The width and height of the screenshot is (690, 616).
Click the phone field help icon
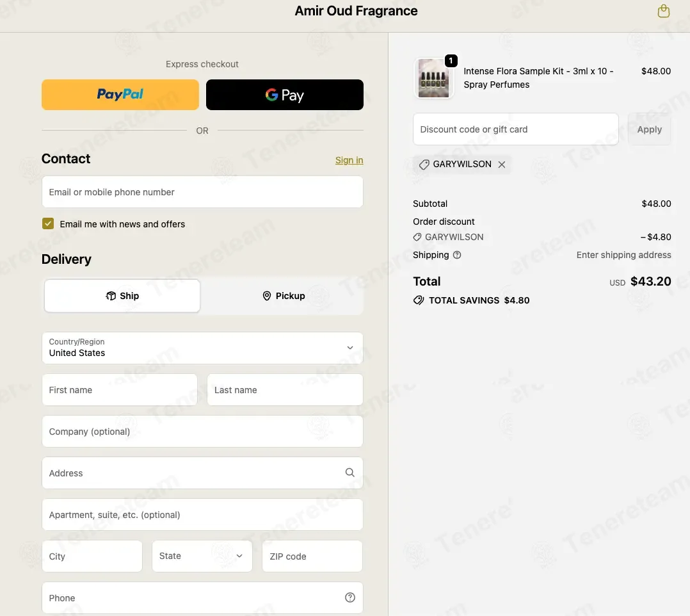[x=350, y=597]
